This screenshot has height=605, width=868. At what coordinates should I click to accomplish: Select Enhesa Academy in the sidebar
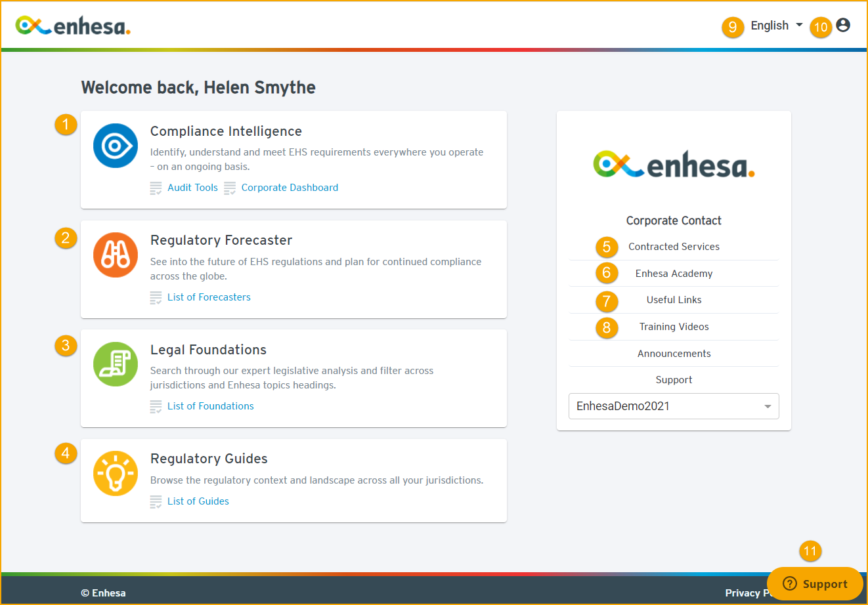pyautogui.click(x=674, y=273)
